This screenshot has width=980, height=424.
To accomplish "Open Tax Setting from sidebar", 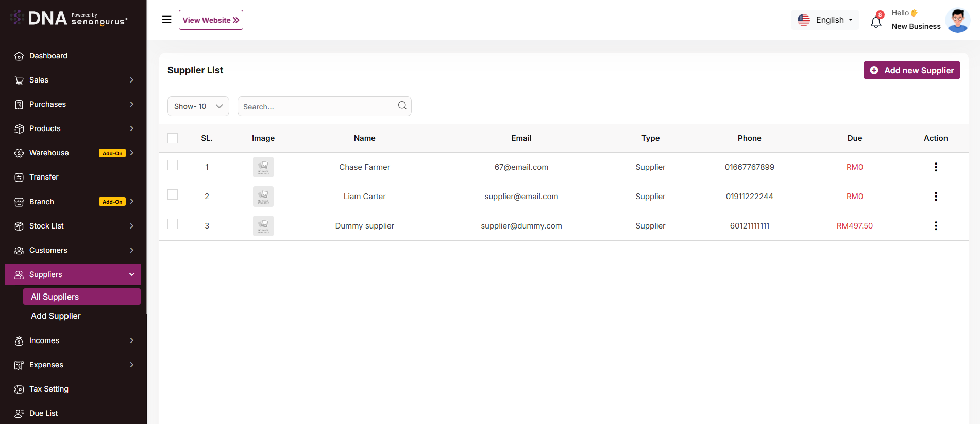I will 49,389.
